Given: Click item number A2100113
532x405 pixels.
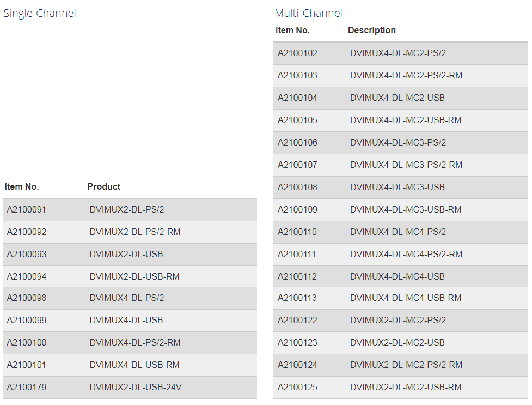Looking at the screenshot, I should 297,298.
